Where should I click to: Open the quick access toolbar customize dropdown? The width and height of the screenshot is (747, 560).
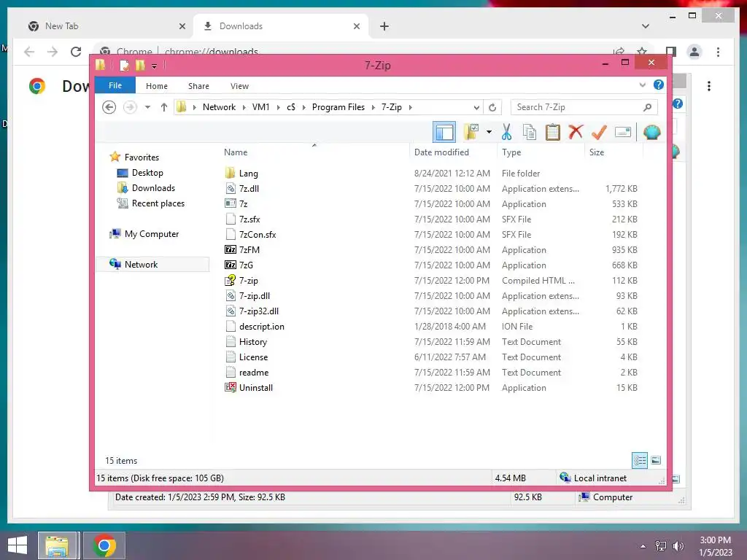click(155, 66)
